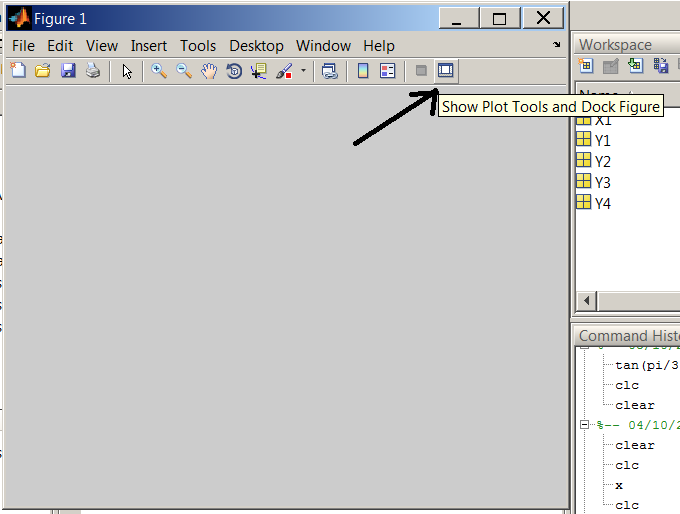Activate the Zoom Out tool
This screenshot has width=680, height=514.
[184, 71]
